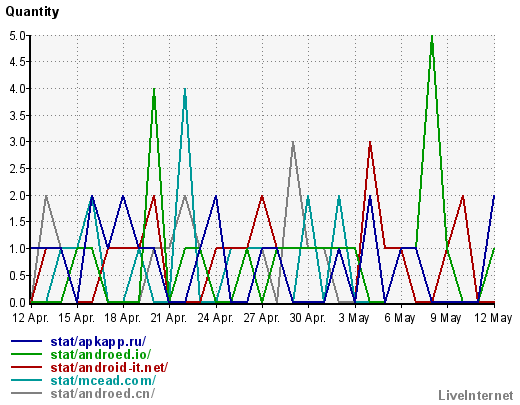Viewport: 520px width, 405px height.
Task: Click the 12 Apr. x-axis label
Action: (30, 318)
